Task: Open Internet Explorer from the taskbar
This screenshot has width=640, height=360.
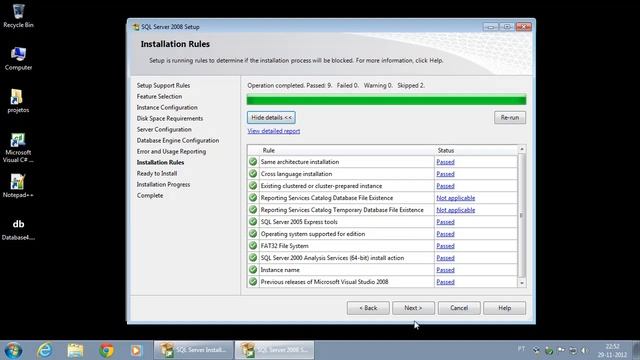Action: click(44, 350)
